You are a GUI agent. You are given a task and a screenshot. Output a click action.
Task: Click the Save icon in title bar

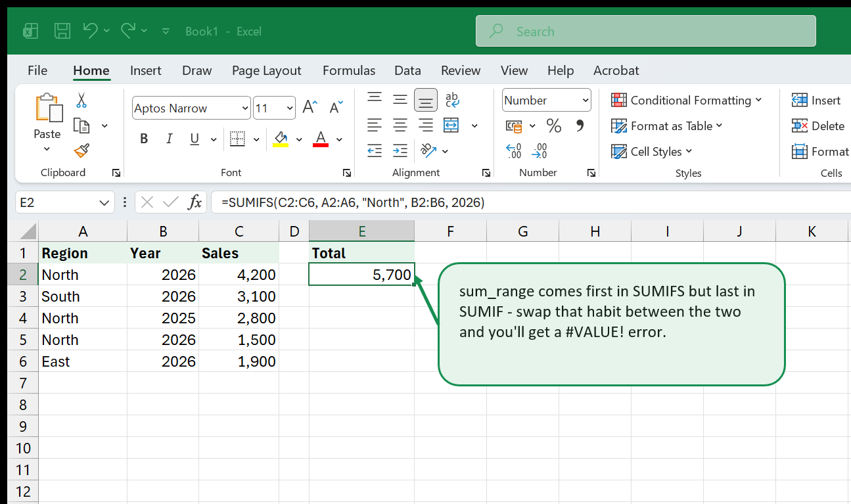[62, 31]
